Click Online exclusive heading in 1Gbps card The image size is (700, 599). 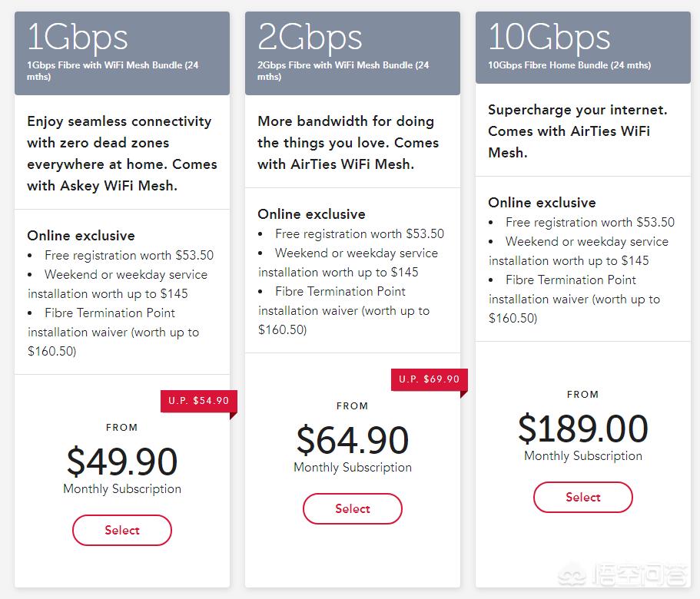tap(81, 236)
